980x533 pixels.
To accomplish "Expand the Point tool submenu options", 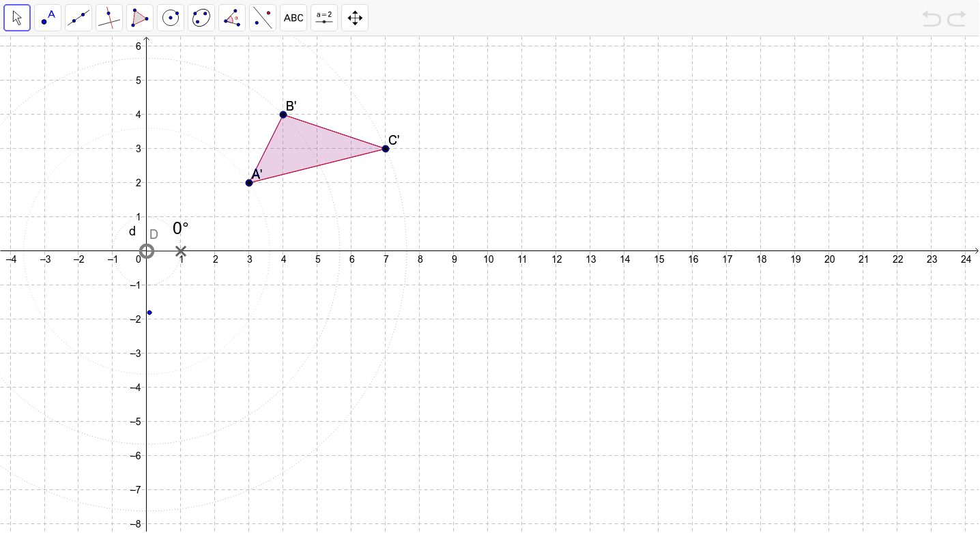I will point(57,27).
